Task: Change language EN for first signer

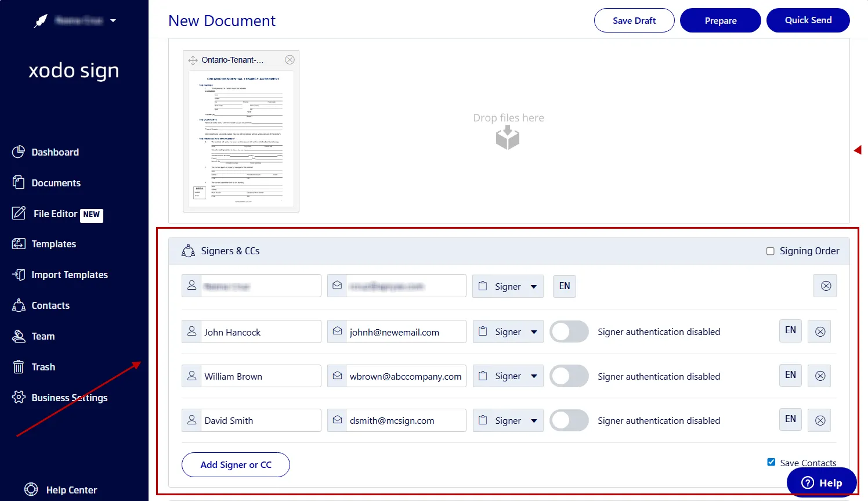Action: [565, 286]
